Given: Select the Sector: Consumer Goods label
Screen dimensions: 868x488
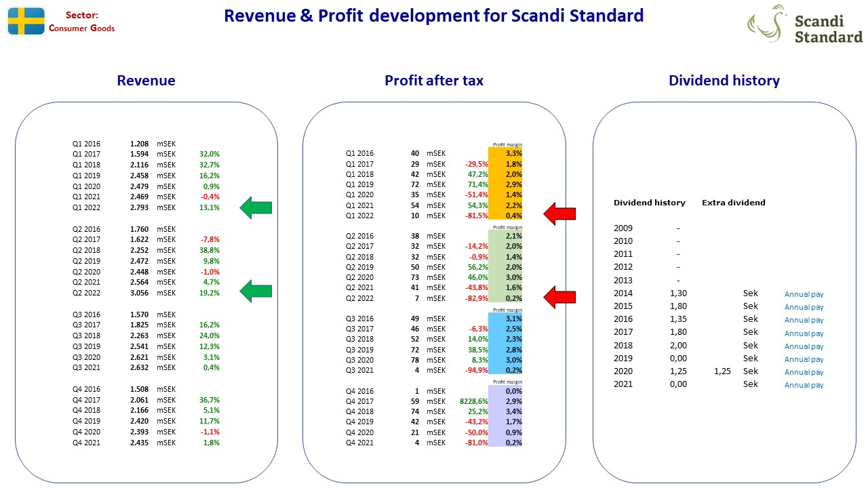Looking at the screenshot, I should 82,22.
